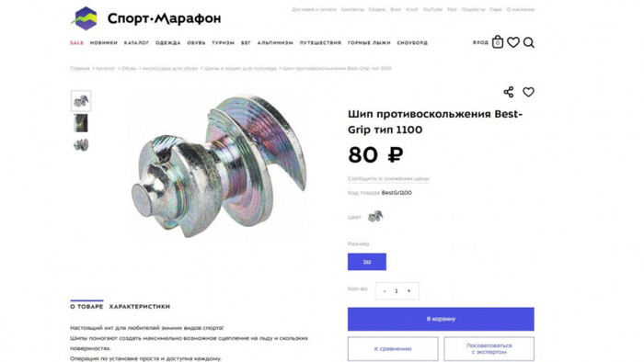Increase quantity with plus button
The width and height of the screenshot is (644, 362).
tap(408, 290)
